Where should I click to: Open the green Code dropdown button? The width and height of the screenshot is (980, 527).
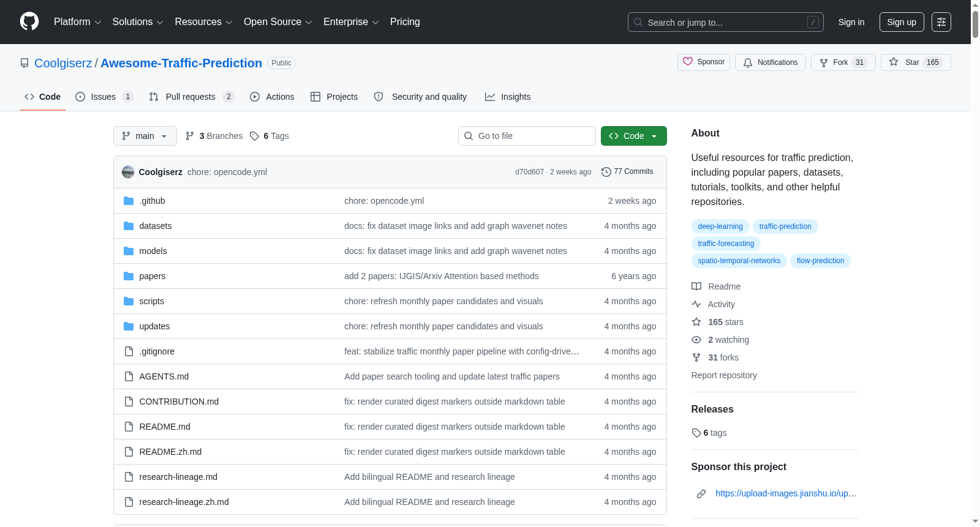[x=633, y=136]
